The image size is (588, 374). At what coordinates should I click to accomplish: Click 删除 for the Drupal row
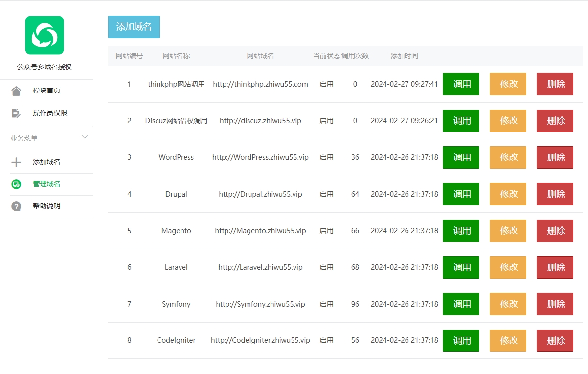click(x=555, y=194)
